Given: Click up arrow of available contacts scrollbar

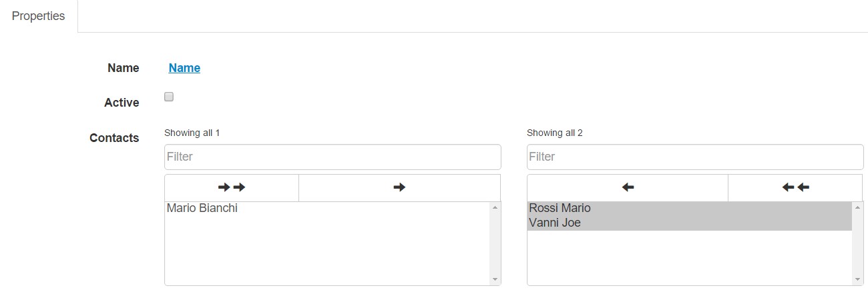Looking at the screenshot, I should [495, 208].
